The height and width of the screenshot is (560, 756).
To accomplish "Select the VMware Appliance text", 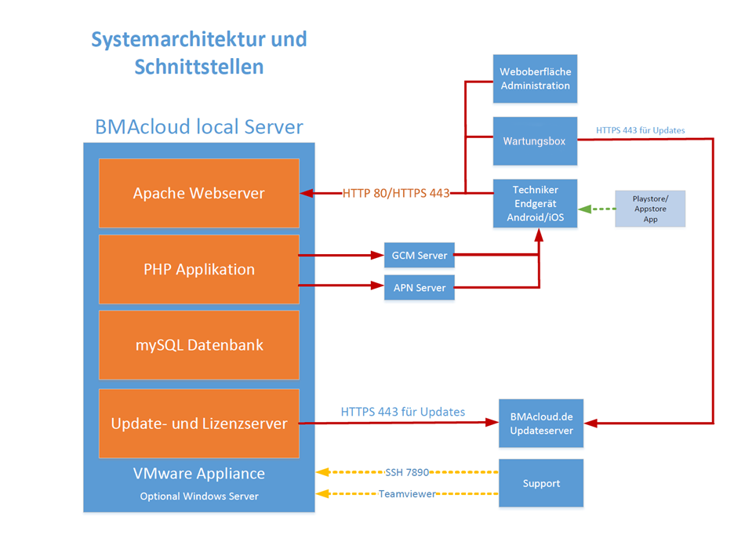I will [198, 473].
